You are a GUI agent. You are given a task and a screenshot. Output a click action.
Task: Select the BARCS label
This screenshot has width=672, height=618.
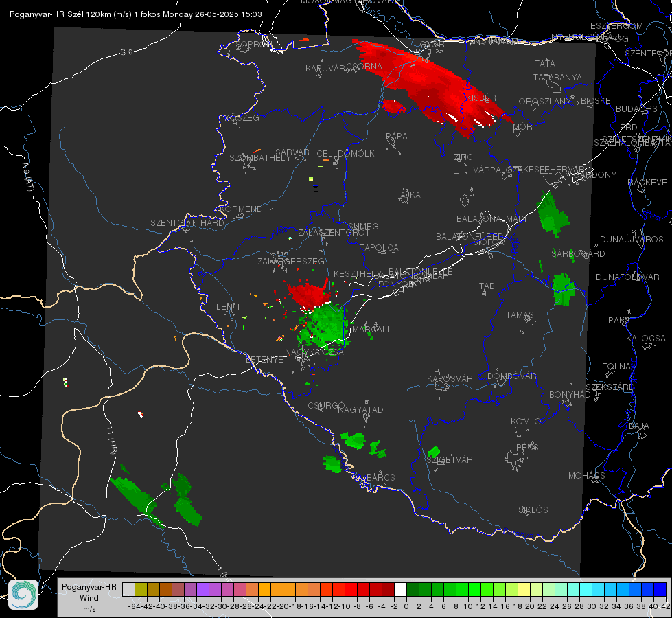(x=381, y=477)
